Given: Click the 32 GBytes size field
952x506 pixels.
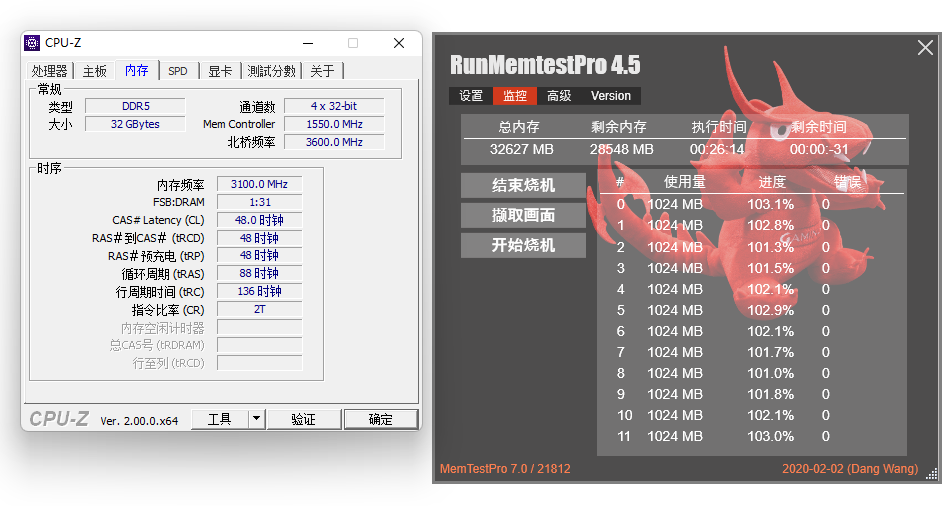Looking at the screenshot, I should tap(135, 124).
